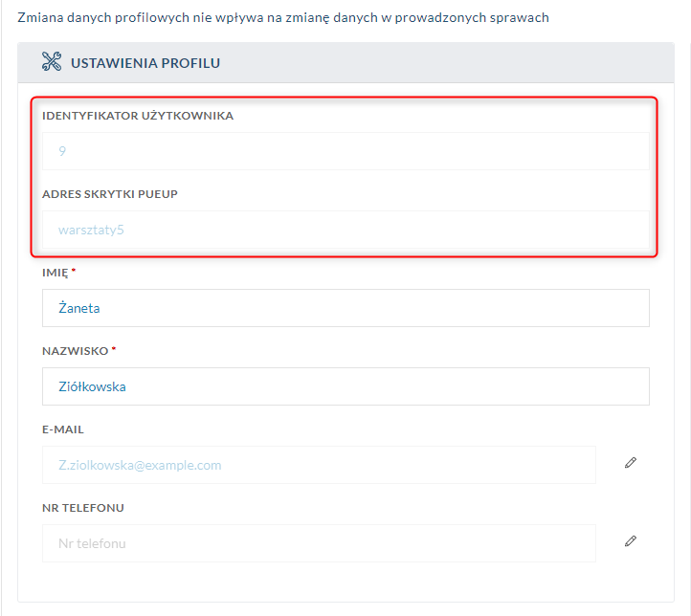Click the NR TELEFONU label text
Image resolution: width=691 pixels, height=616 pixels.
(83, 508)
